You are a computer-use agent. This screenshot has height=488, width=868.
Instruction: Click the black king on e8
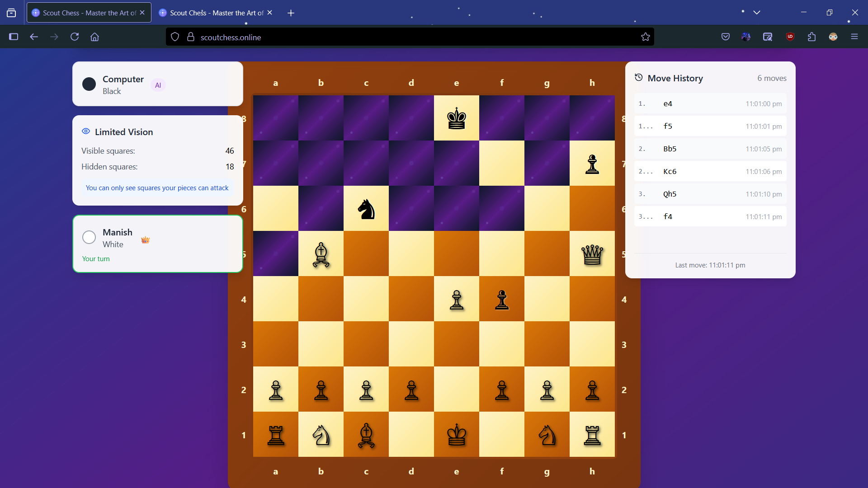456,118
